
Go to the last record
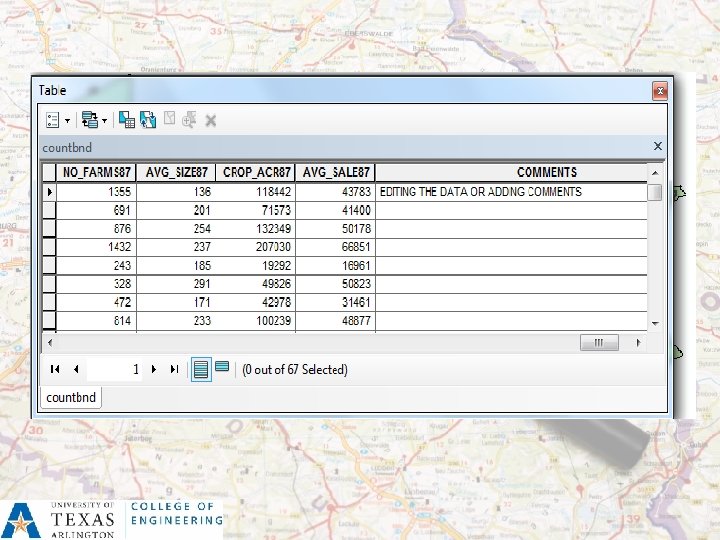tap(174, 369)
